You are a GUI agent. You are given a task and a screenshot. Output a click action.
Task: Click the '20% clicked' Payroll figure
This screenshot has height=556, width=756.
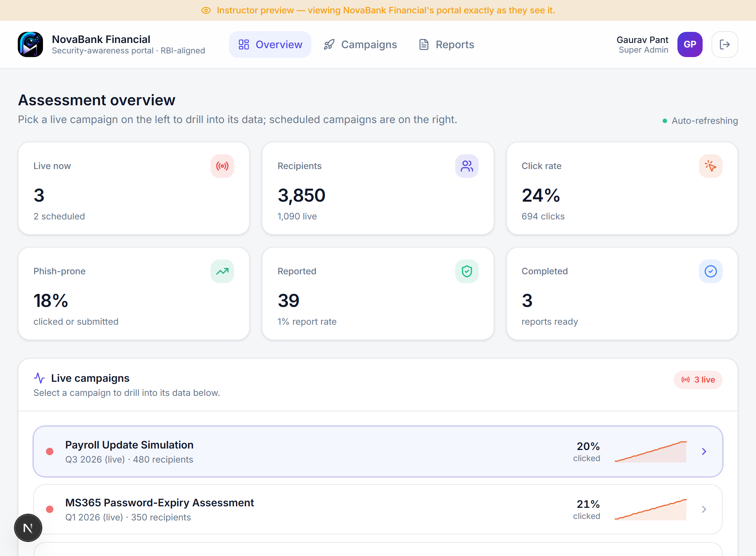click(587, 451)
